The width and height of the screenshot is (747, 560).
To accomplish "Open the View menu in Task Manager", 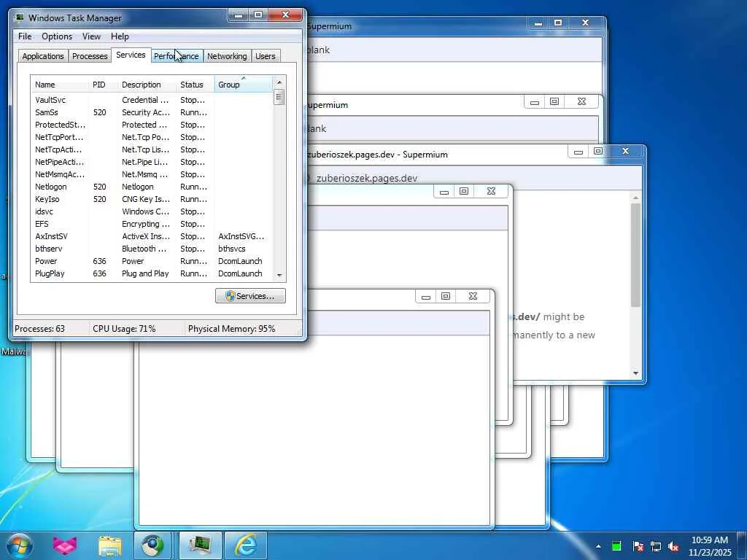I will click(x=91, y=36).
